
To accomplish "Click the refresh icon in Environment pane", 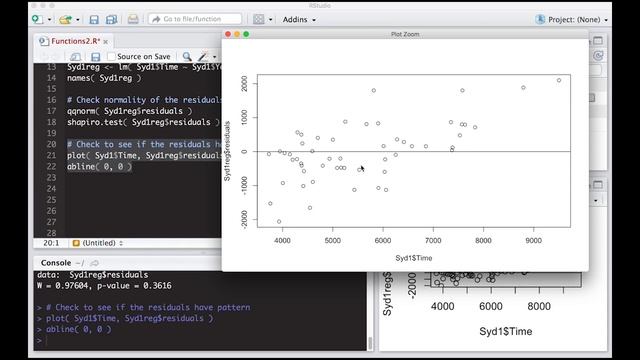I will (x=598, y=56).
